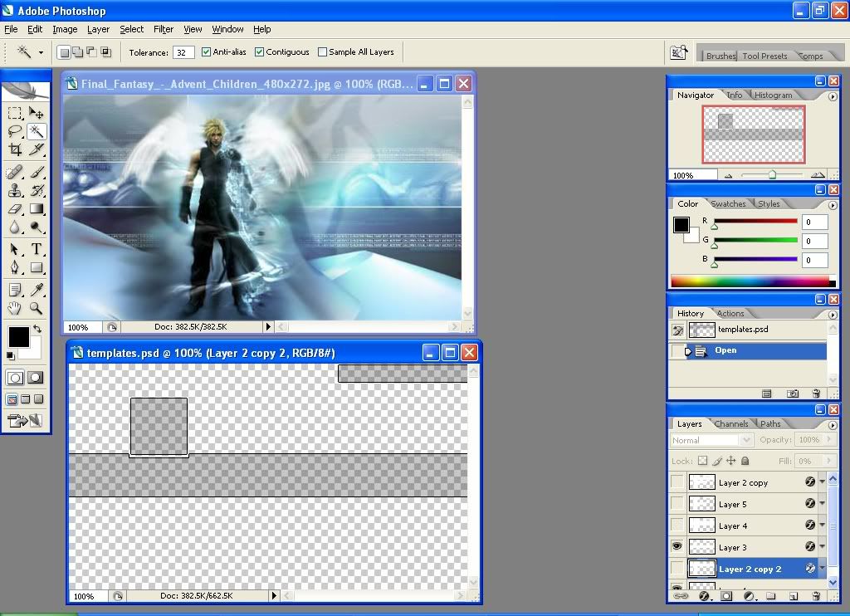The width and height of the screenshot is (850, 616).
Task: Select the Slice tool
Action: click(37, 149)
